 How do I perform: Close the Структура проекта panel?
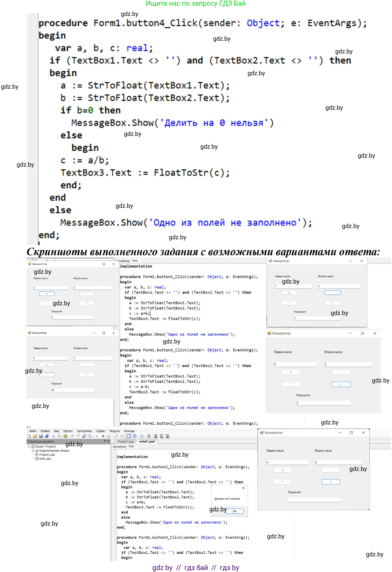coord(108,441)
